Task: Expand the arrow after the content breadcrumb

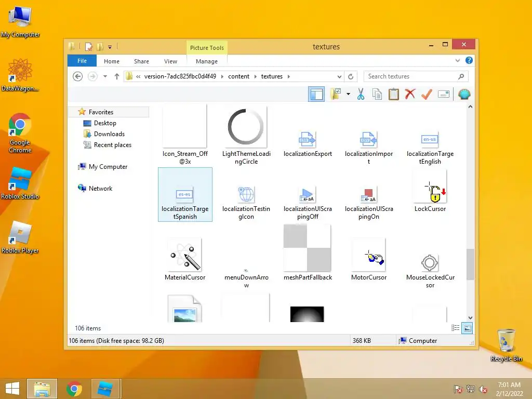Action: pos(256,76)
